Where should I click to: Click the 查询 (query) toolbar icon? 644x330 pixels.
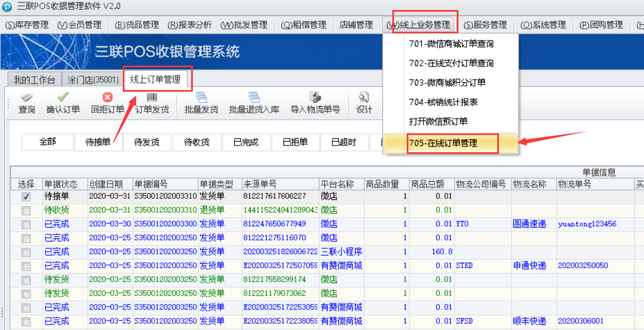click(x=27, y=98)
